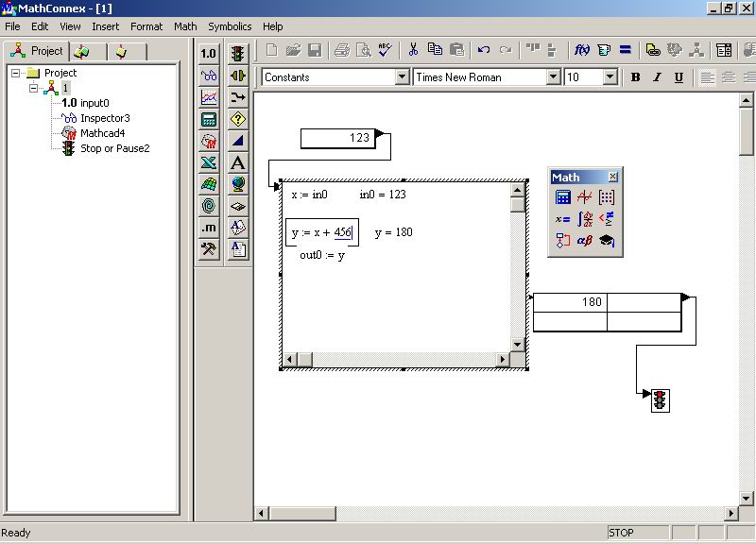Click the 'out0 := y' equation
Viewport: 756px width, 544px height.
click(x=322, y=255)
